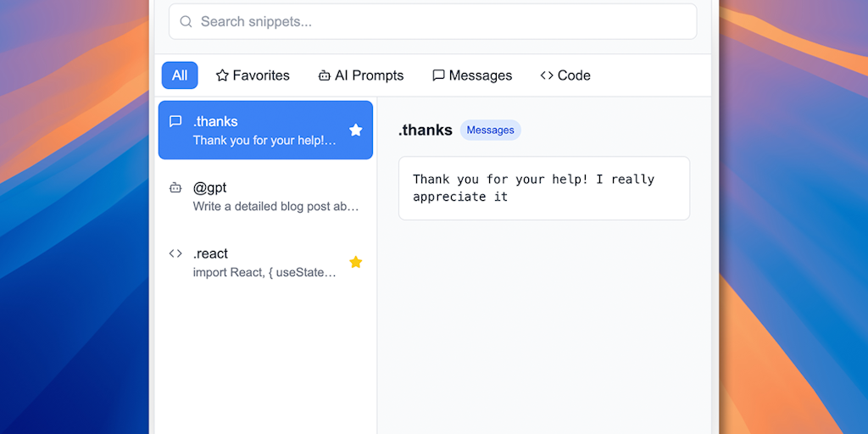Click the code icon beside .react

(175, 253)
